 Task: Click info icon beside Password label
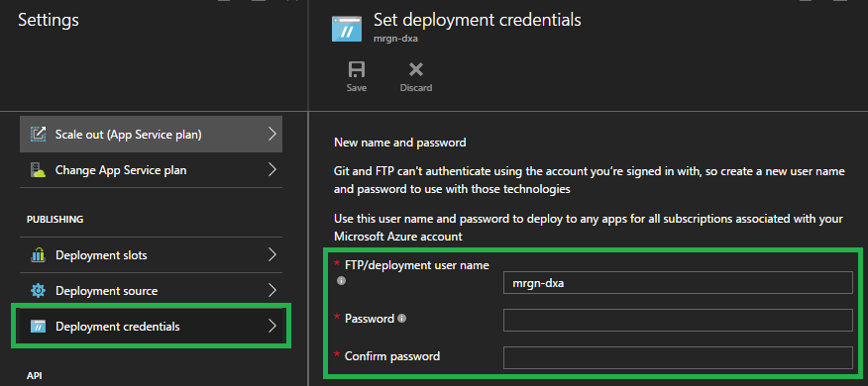pyautogui.click(x=402, y=319)
